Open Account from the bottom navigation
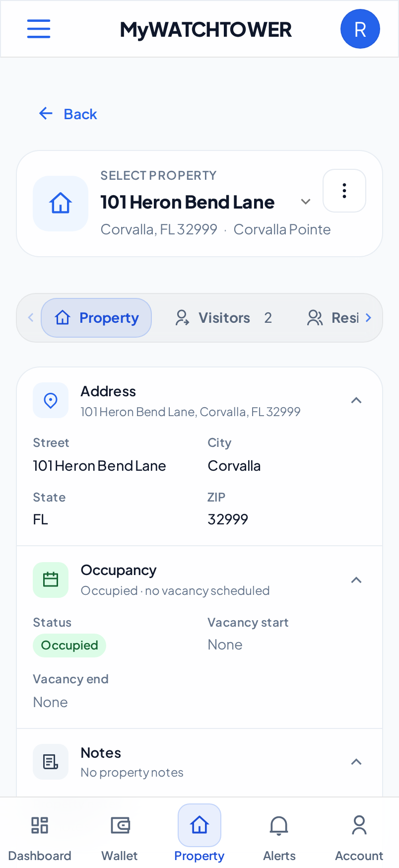Image resolution: width=399 pixels, height=868 pixels. [x=359, y=837]
